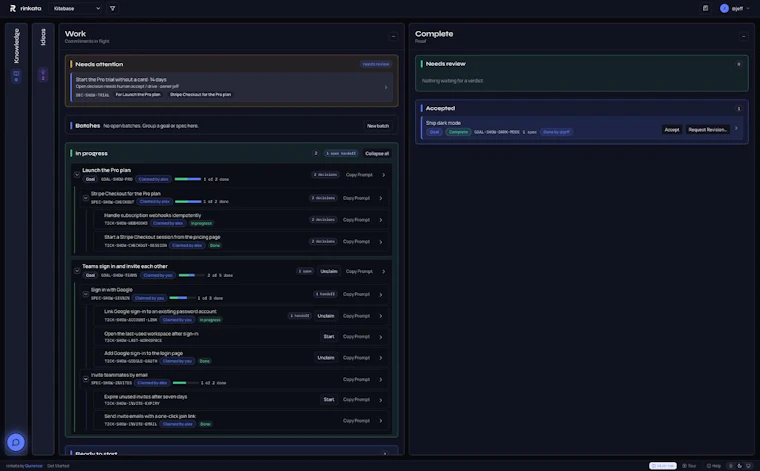The height and width of the screenshot is (471, 760).
Task: Collapse all in-progress items
Action: [377, 153]
